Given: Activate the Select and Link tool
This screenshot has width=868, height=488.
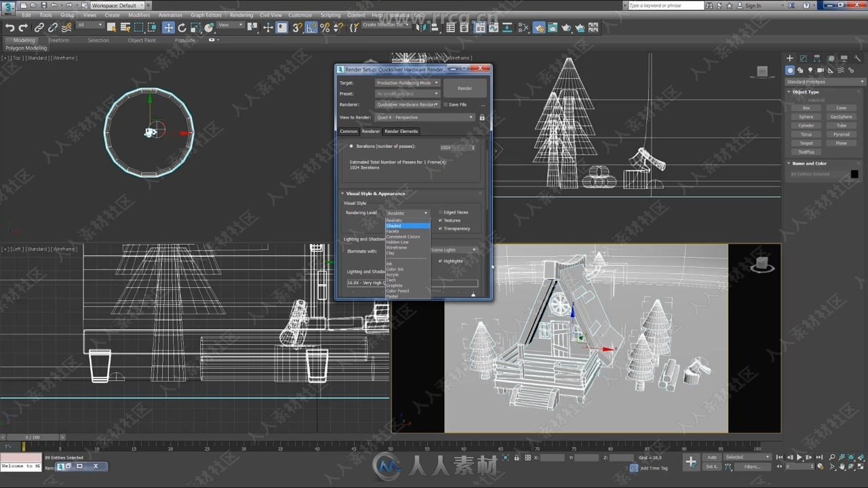Looking at the screenshot, I should [39, 28].
